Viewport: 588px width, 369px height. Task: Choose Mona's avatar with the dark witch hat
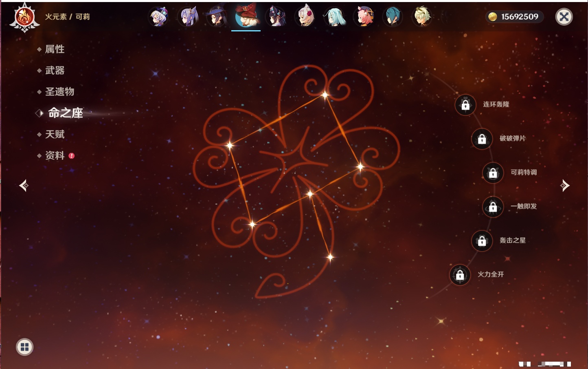pyautogui.click(x=217, y=17)
